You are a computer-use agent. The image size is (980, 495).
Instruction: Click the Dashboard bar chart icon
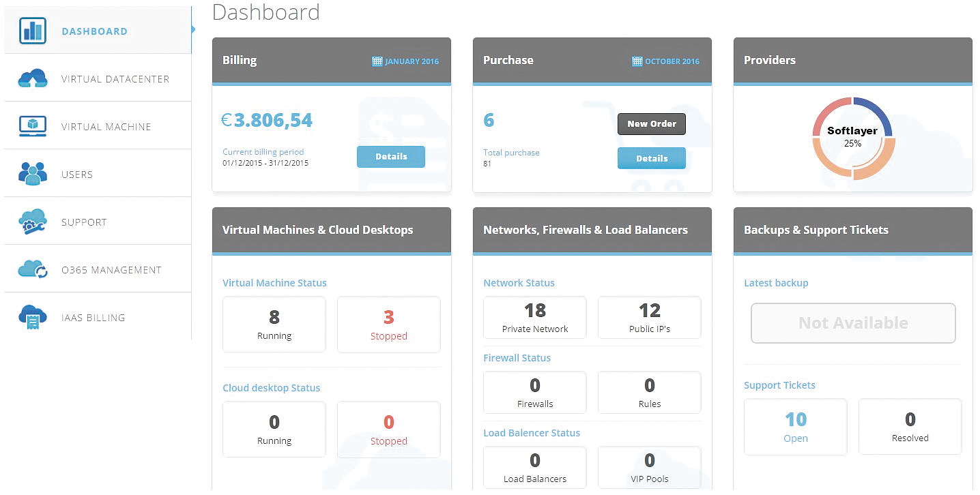click(x=33, y=31)
